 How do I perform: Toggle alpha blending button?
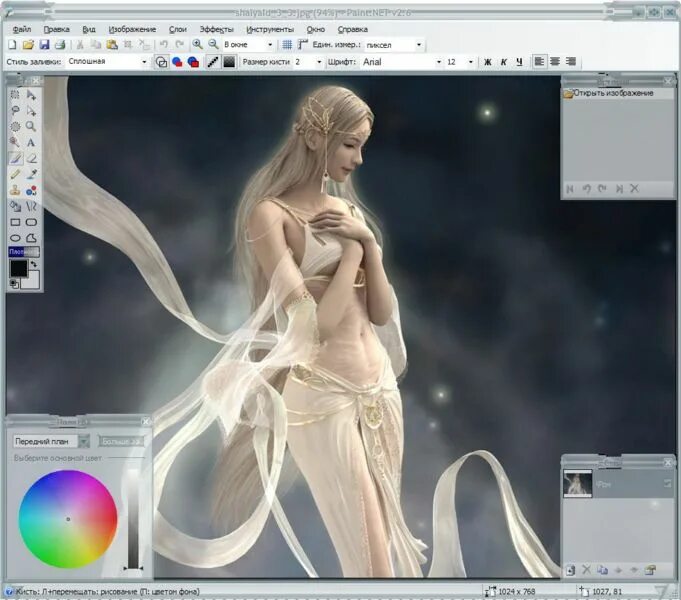229,62
